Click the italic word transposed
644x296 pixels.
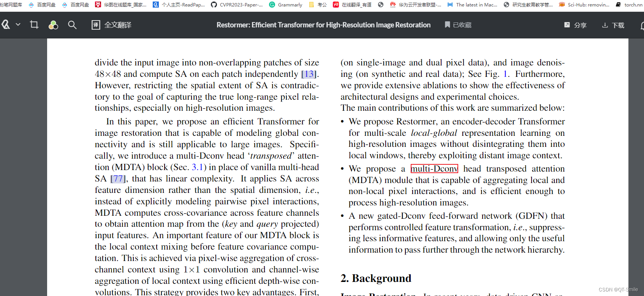click(271, 156)
